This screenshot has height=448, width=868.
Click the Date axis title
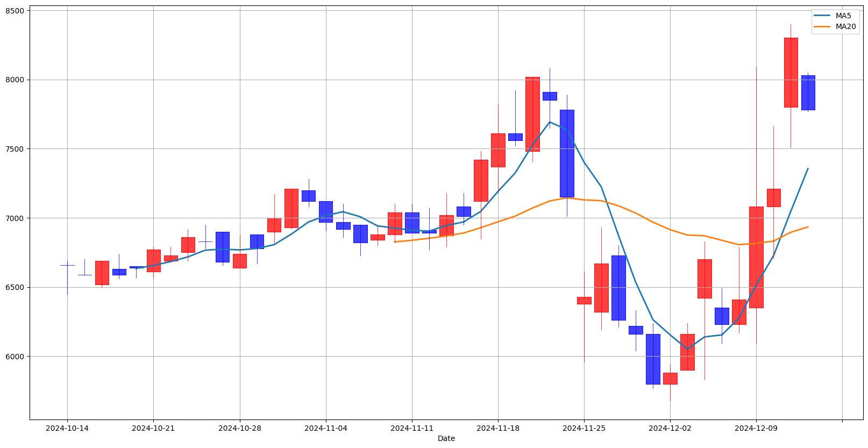click(446, 438)
